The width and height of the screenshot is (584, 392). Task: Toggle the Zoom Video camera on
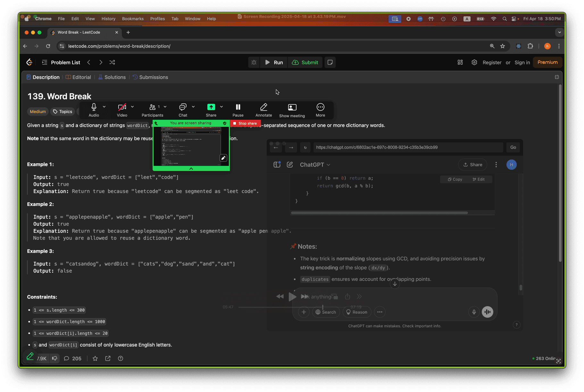tap(122, 110)
